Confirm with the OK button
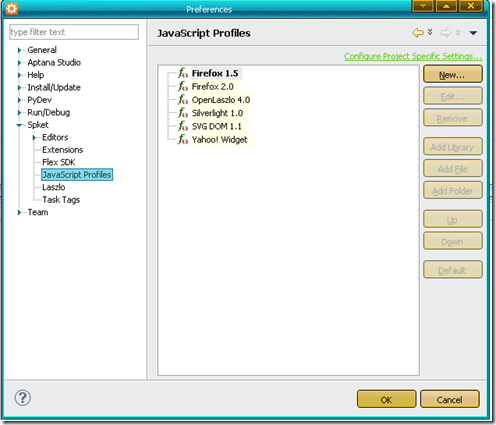Viewport: 496px width, 425px height. 386,399
